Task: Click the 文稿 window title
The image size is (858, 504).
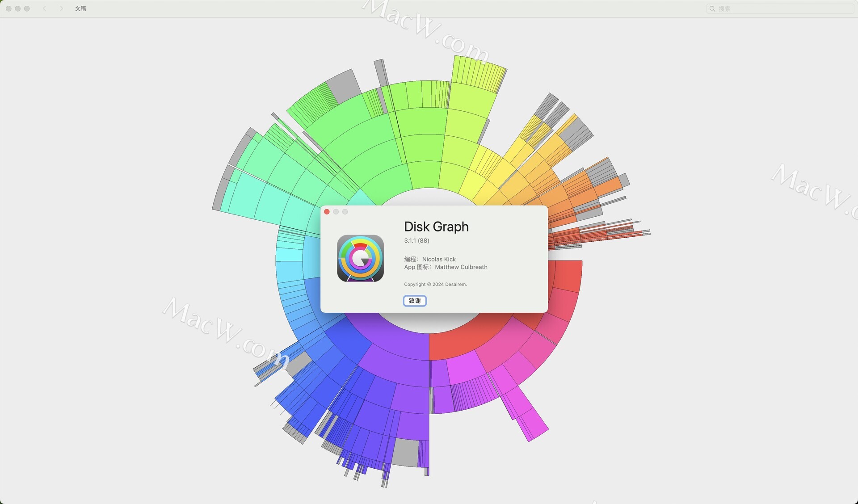Action: pyautogui.click(x=80, y=8)
